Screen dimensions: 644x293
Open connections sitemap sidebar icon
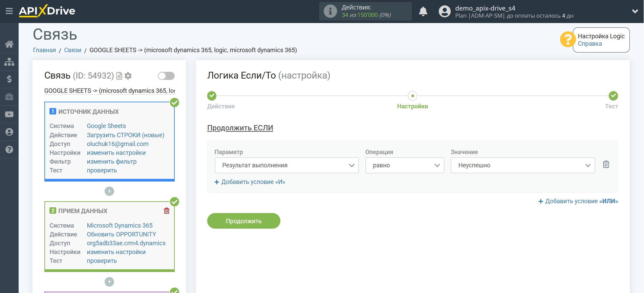pos(9,62)
